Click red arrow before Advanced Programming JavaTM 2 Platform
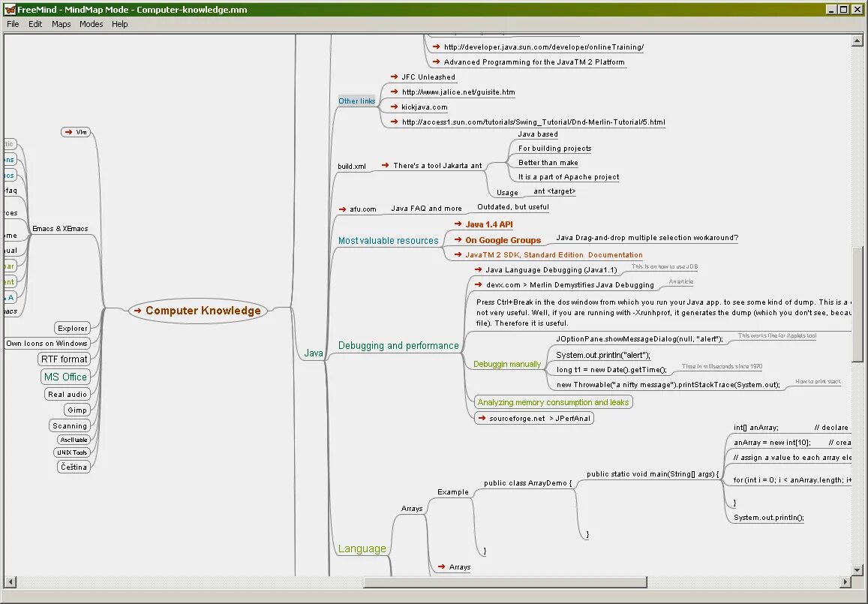Screen dimensions: 868x604 (436, 62)
